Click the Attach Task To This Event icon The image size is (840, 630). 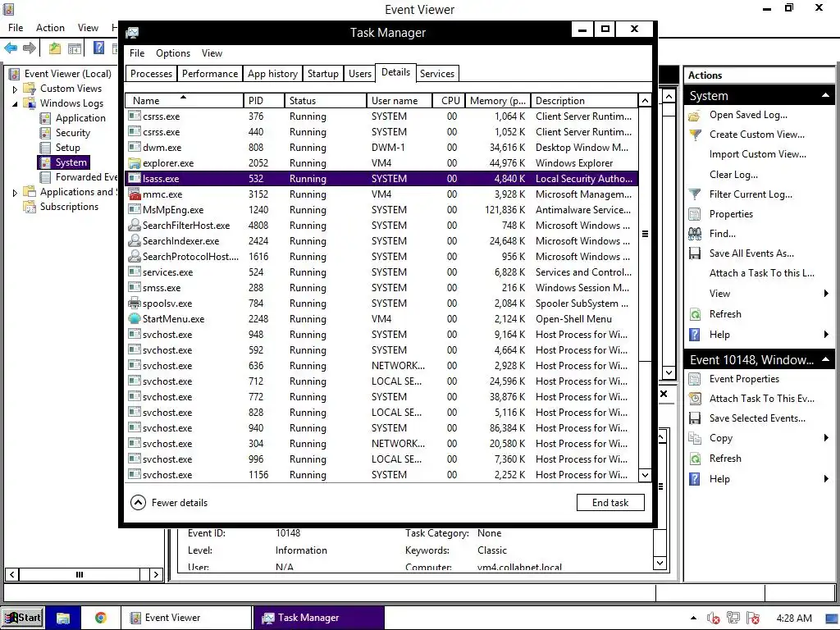click(x=695, y=399)
